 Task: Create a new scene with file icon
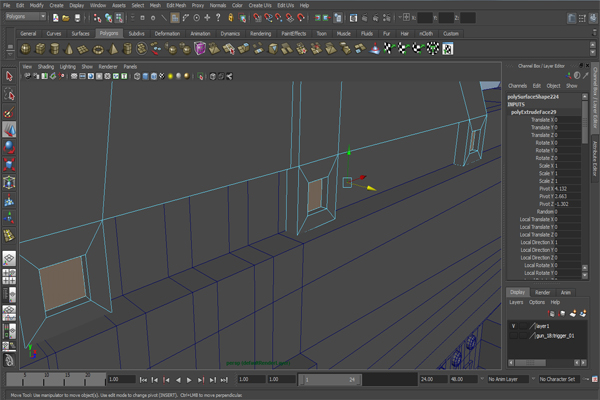[x=56, y=18]
